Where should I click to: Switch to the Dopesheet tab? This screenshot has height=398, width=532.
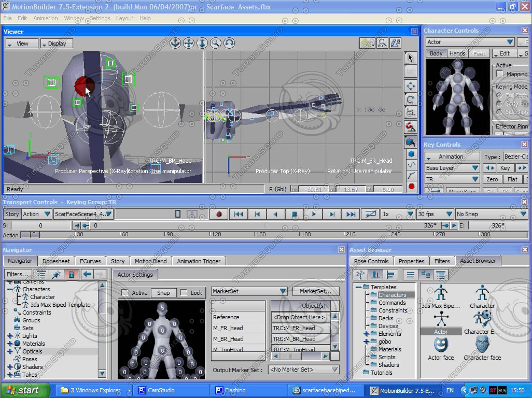[x=56, y=261]
